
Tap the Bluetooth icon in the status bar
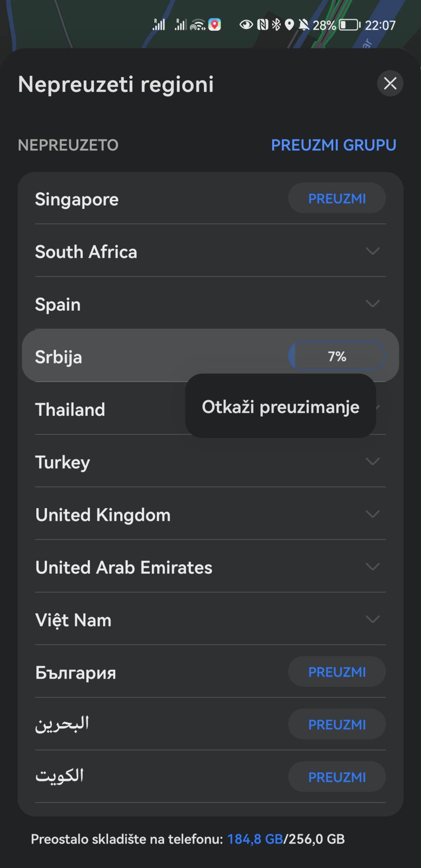point(276,25)
